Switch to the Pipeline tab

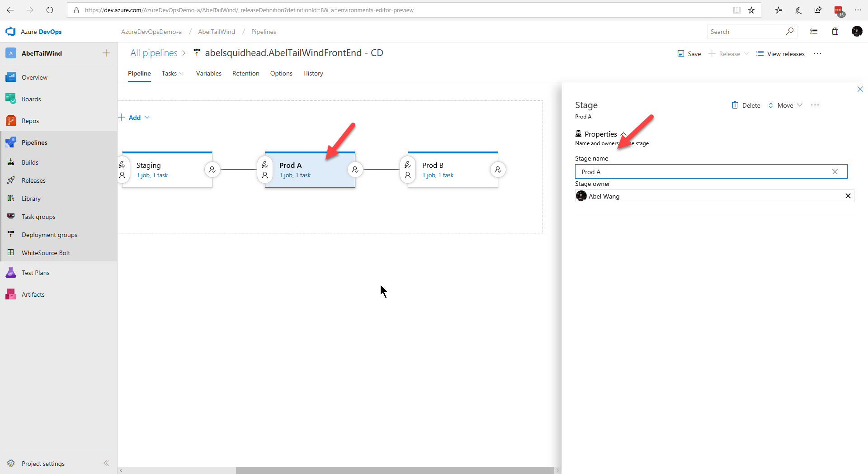139,73
